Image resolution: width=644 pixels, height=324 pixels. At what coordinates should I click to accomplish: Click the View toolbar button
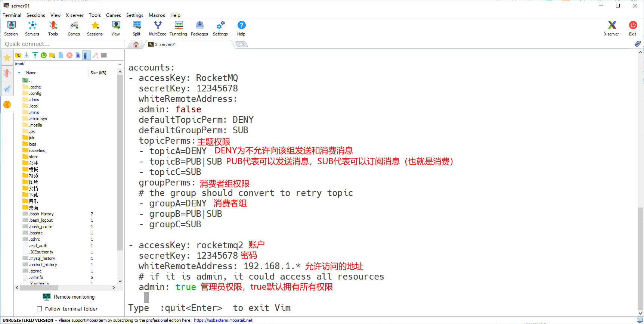pos(116,28)
